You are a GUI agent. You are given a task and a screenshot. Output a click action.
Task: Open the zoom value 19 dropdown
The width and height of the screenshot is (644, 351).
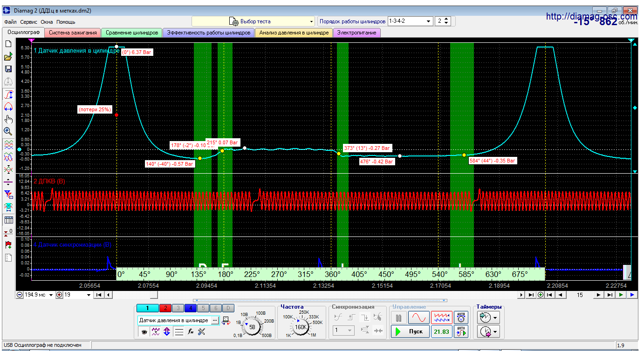pyautogui.click(x=89, y=295)
